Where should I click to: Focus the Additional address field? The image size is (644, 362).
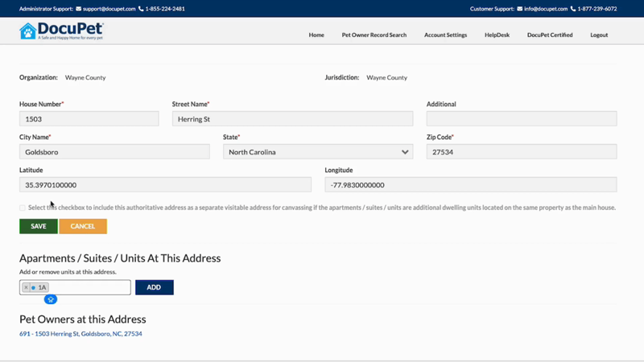(522, 119)
